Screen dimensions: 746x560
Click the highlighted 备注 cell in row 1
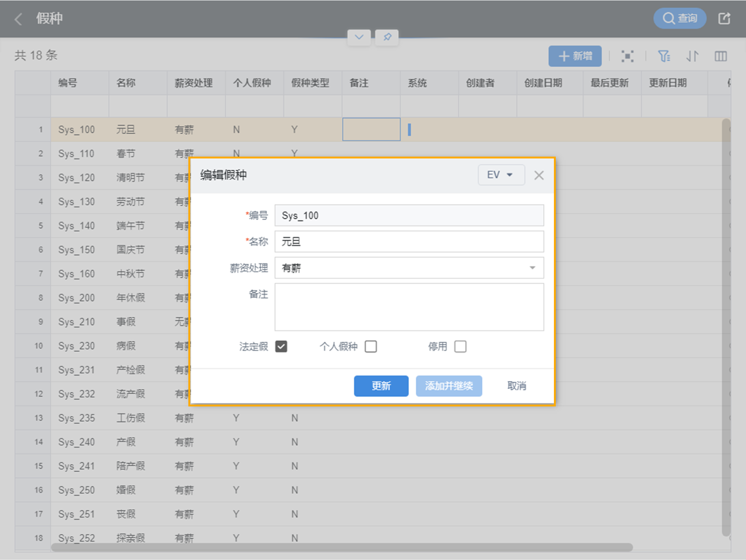(x=371, y=129)
